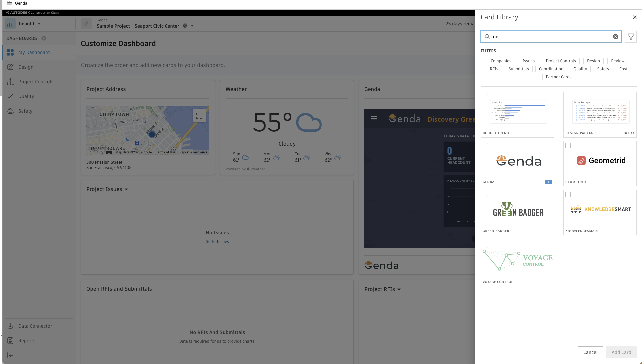Image resolution: width=642 pixels, height=364 pixels.
Task: Click the Project Controls hierarchy icon
Action: [10, 82]
